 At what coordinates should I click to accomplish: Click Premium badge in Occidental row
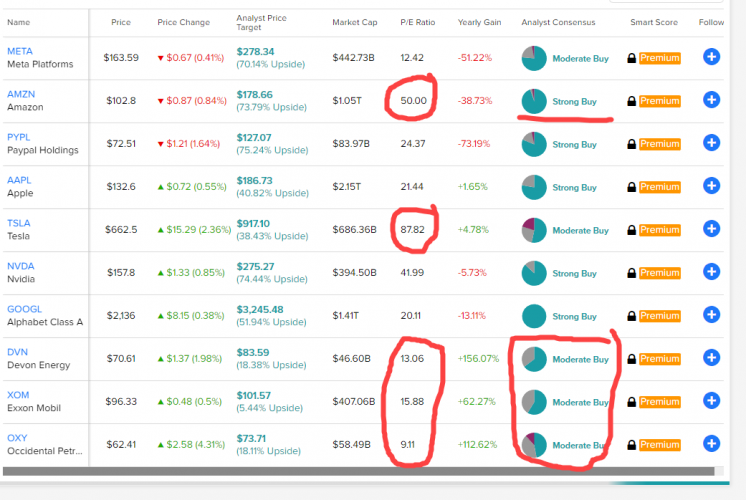point(659,445)
